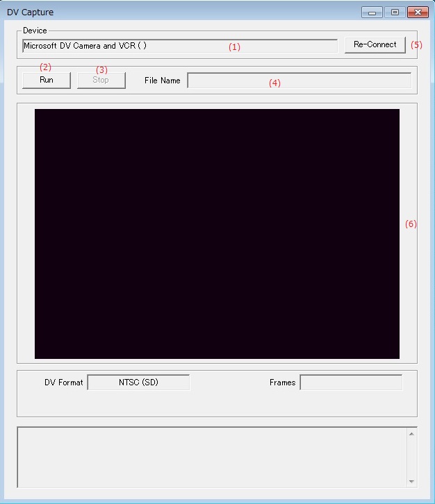Click into the File Name field
The height and width of the screenshot is (504, 435).
point(299,81)
